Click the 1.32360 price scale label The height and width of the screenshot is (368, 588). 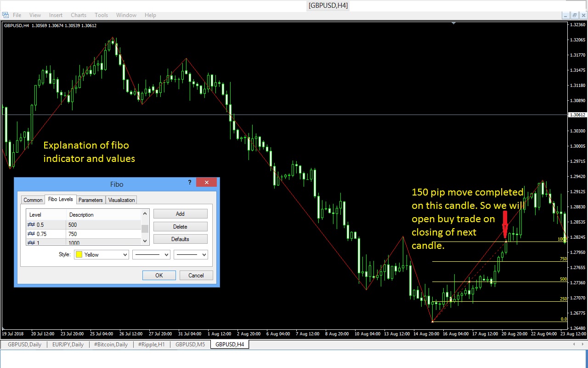tap(577, 25)
